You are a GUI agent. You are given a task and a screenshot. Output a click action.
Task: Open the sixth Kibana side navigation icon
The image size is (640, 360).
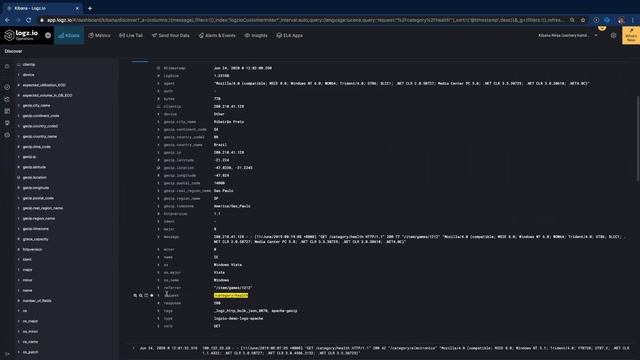(7, 135)
